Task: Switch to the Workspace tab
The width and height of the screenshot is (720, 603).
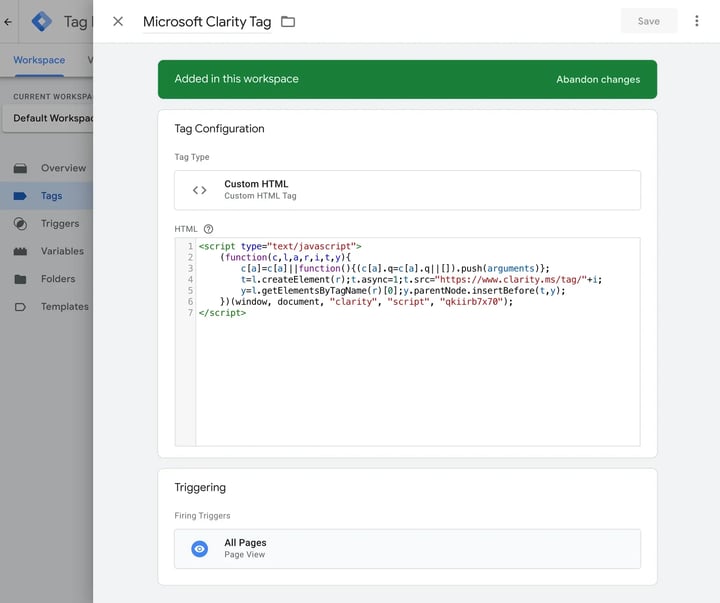Action: pos(39,60)
